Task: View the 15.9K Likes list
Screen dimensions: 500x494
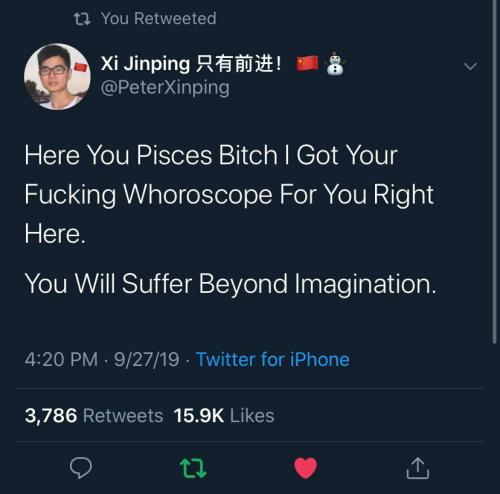Action: click(x=224, y=416)
